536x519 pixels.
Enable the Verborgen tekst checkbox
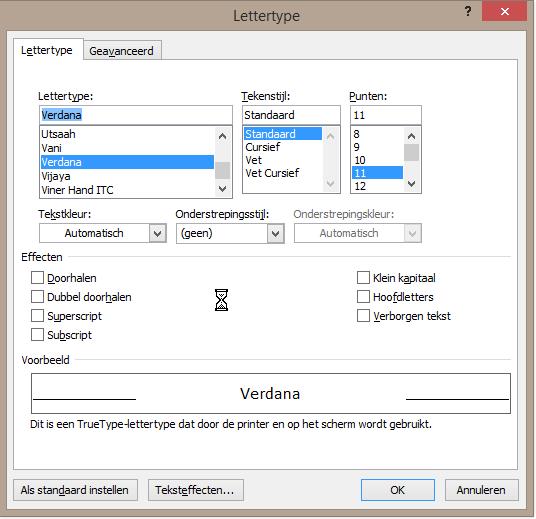(x=363, y=316)
